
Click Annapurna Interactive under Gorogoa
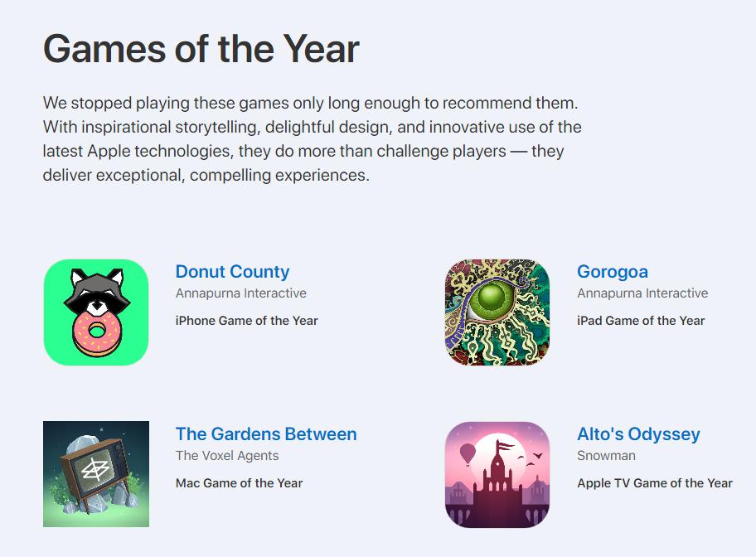coord(642,293)
